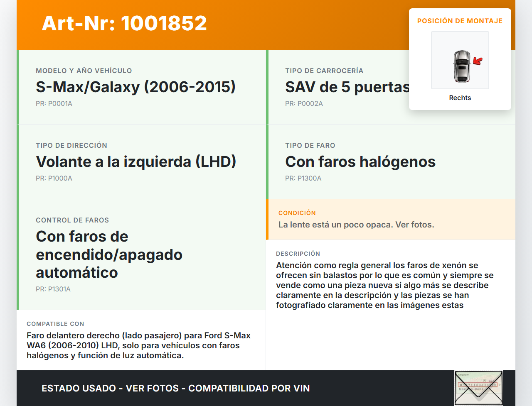This screenshot has height=406, width=532.
Task: Click the Rechts label under car image
Action: pyautogui.click(x=460, y=98)
